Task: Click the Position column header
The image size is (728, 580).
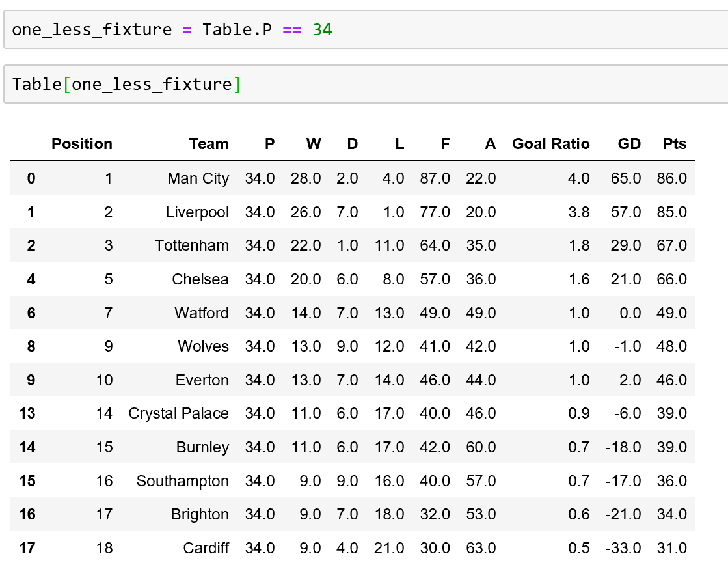Action: pyautogui.click(x=82, y=144)
